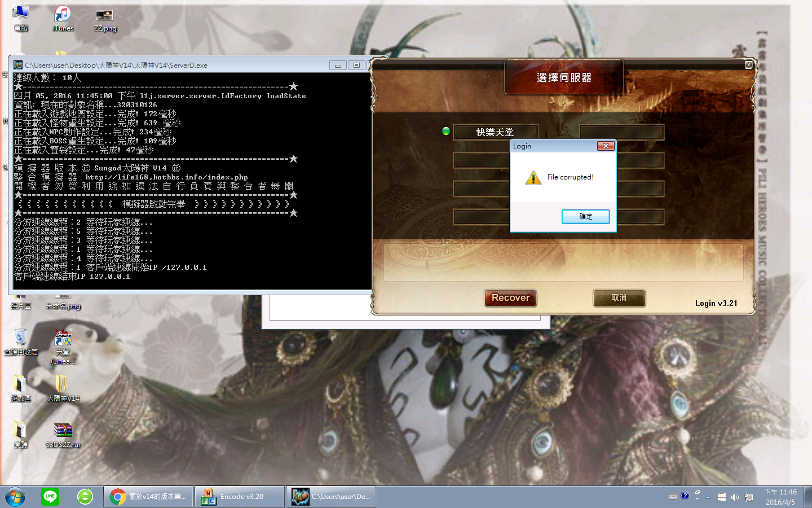
Task: Click green status indicator beside 快樂天堂
Action: tap(446, 132)
